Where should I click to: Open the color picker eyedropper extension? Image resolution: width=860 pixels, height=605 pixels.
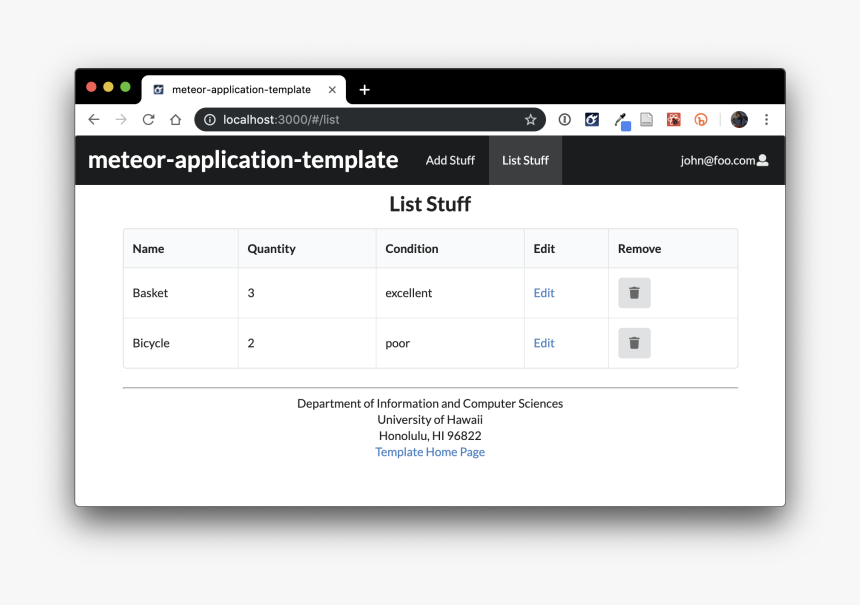point(622,121)
